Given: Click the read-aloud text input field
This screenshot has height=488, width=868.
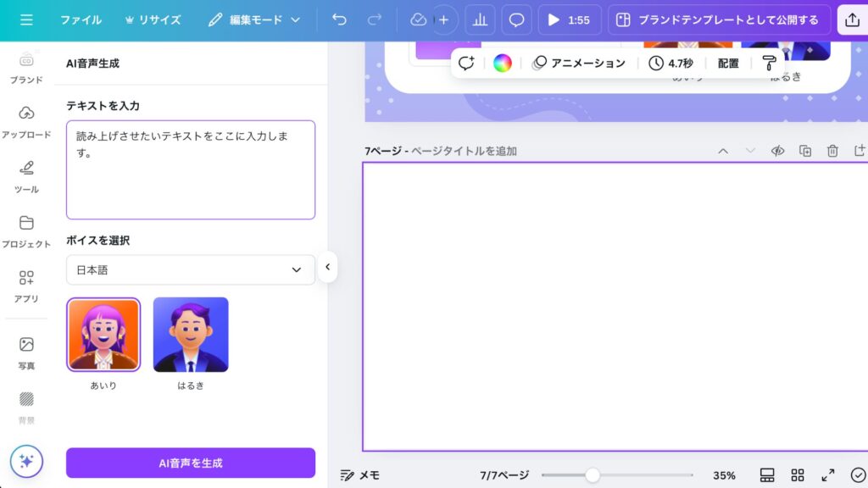Looking at the screenshot, I should [191, 169].
